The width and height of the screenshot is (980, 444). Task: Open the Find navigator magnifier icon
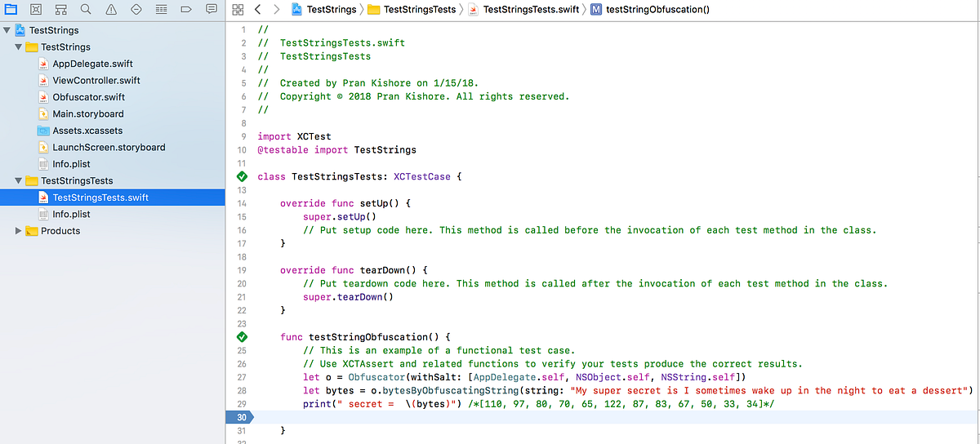tap(86, 10)
